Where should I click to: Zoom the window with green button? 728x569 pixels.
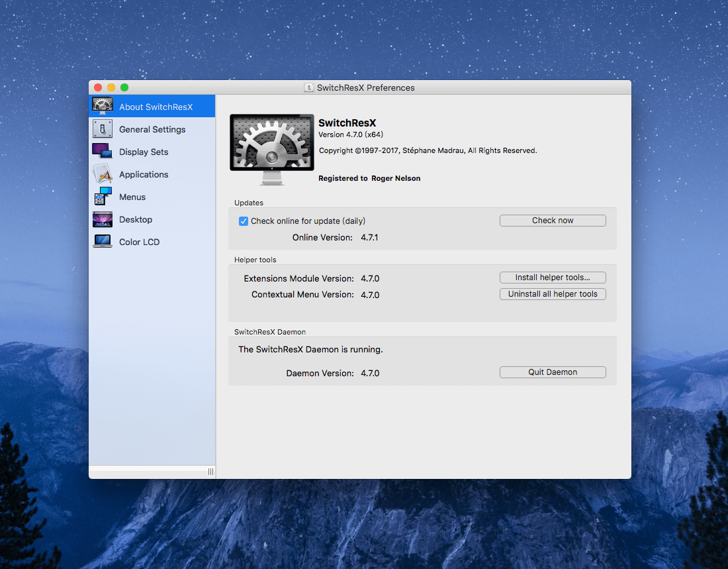[x=124, y=87]
